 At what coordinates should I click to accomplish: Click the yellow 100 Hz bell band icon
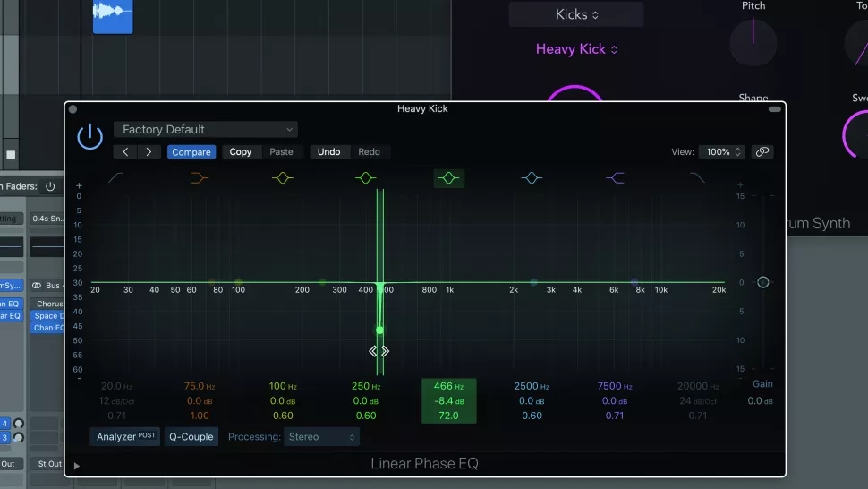pos(283,178)
